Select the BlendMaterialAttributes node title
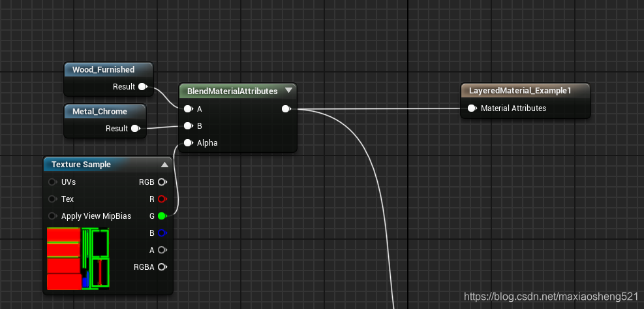The width and height of the screenshot is (644, 309). pos(232,91)
